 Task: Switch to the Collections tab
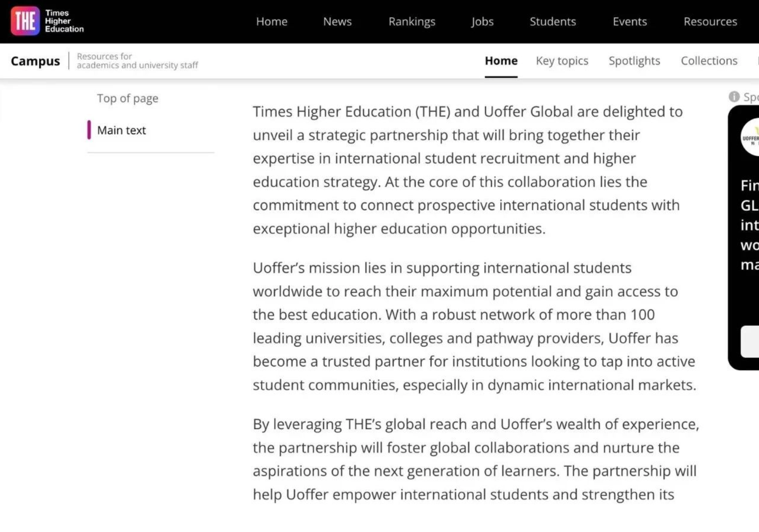click(709, 61)
